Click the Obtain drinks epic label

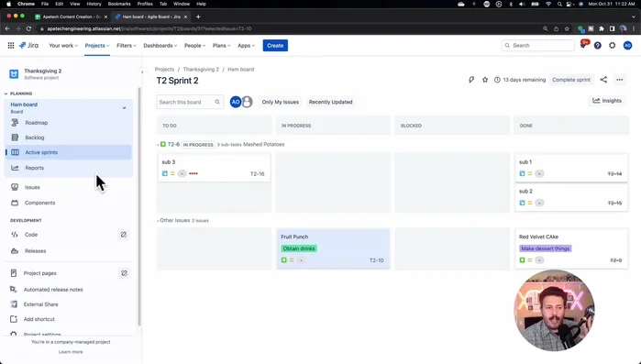[x=299, y=248]
